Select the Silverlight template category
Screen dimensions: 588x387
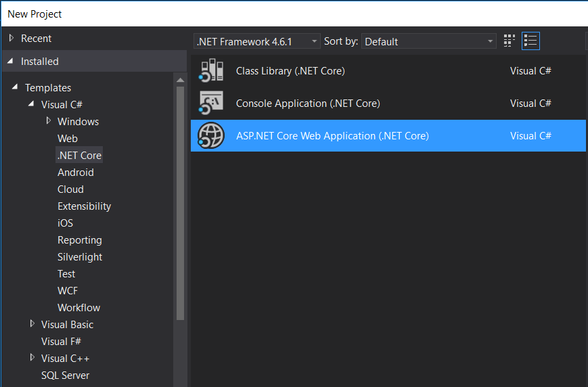[x=79, y=257]
